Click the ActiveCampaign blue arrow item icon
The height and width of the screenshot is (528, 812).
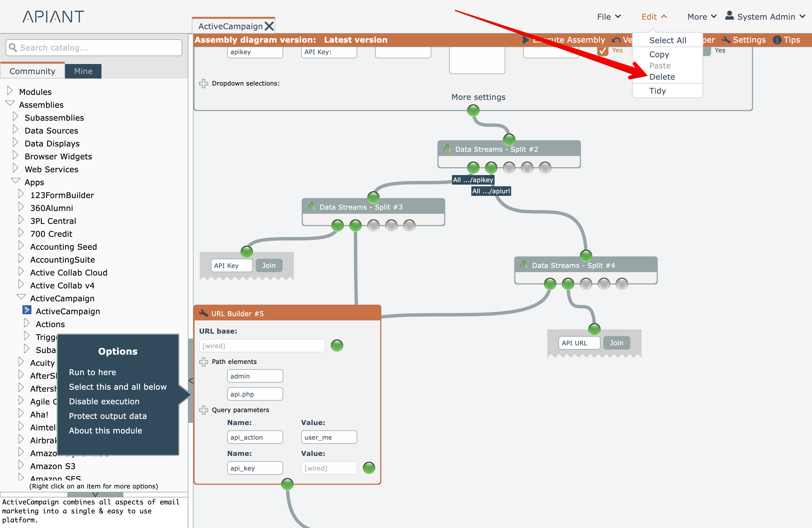[27, 310]
